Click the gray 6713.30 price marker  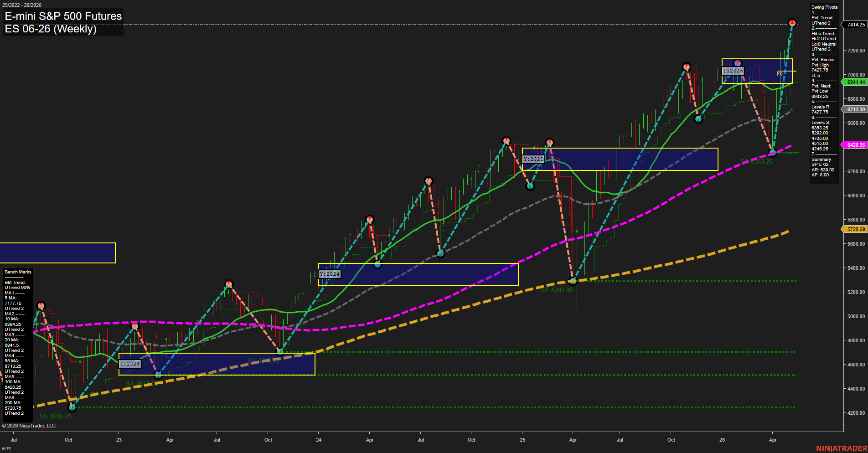855,109
